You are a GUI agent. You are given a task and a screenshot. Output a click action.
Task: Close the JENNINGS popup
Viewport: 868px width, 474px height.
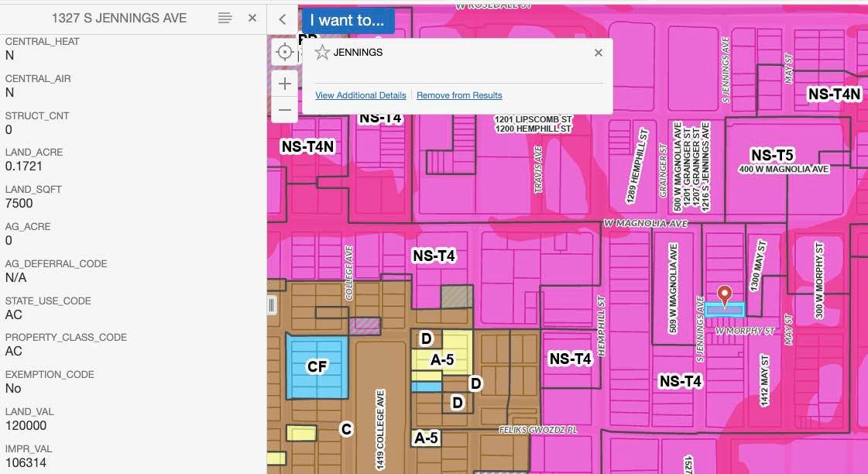coord(598,53)
